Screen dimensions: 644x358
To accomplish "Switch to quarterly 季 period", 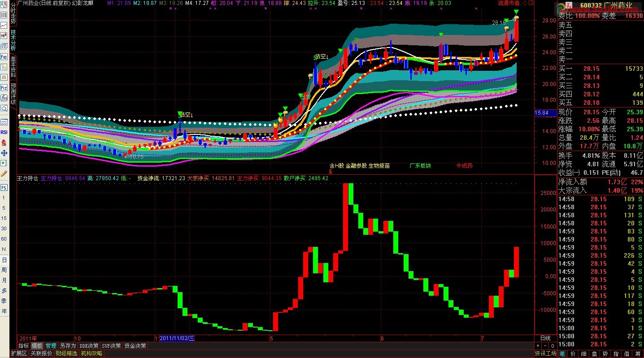I will pyautogui.click(x=4, y=301).
